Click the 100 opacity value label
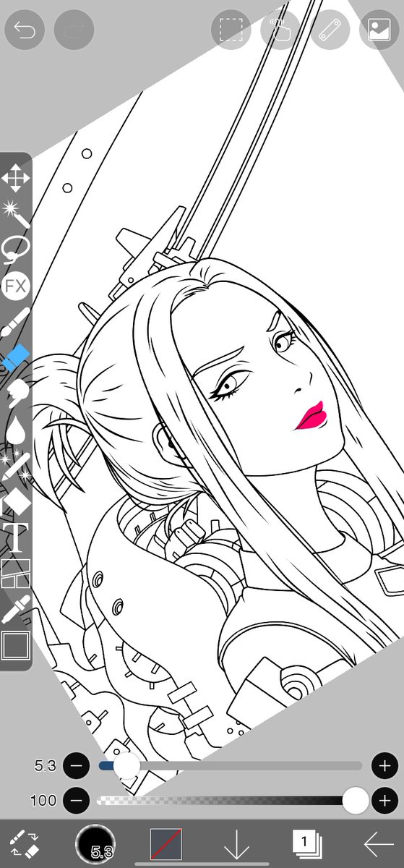The height and width of the screenshot is (868, 404). coord(43,801)
